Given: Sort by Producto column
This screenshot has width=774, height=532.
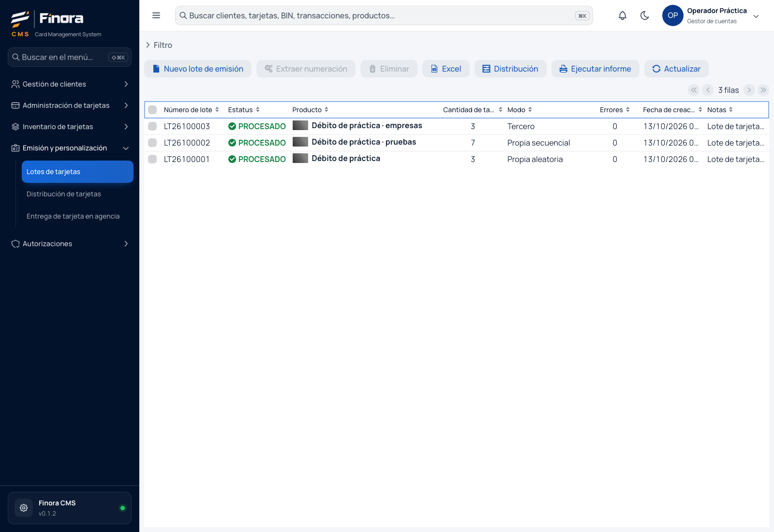Looking at the screenshot, I should click(x=310, y=110).
